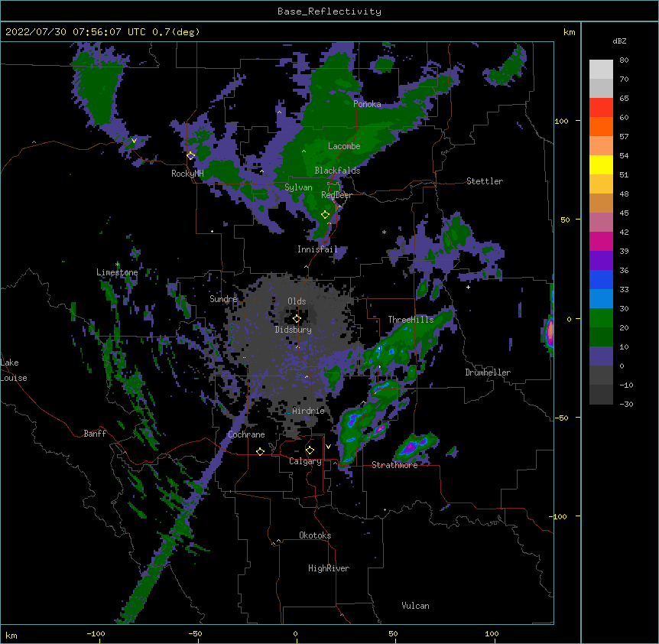Screen dimensions: 659x644
Task: Click the Calgary label
Action: pos(305,461)
